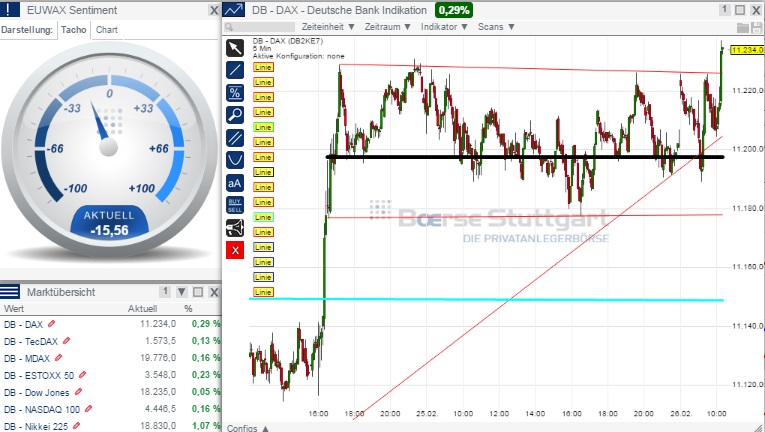Activate the magnifier zoom tool
Viewport: 765px width, 432px height.
[235, 115]
